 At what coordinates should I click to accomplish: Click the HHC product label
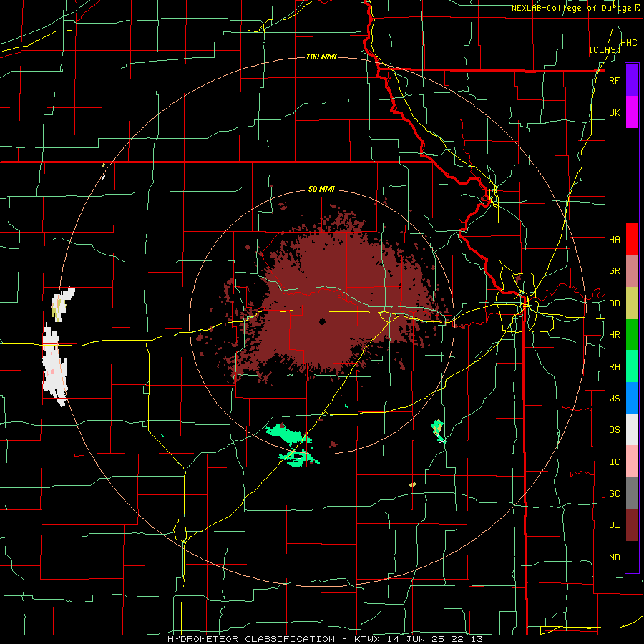[629, 43]
